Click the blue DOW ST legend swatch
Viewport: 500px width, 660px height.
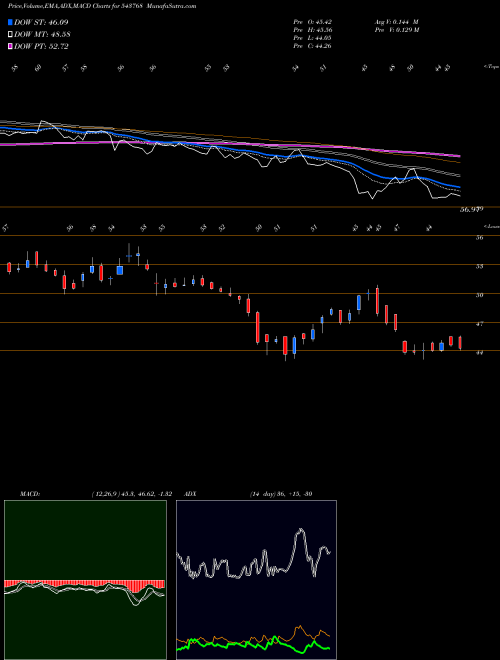click(x=10, y=22)
